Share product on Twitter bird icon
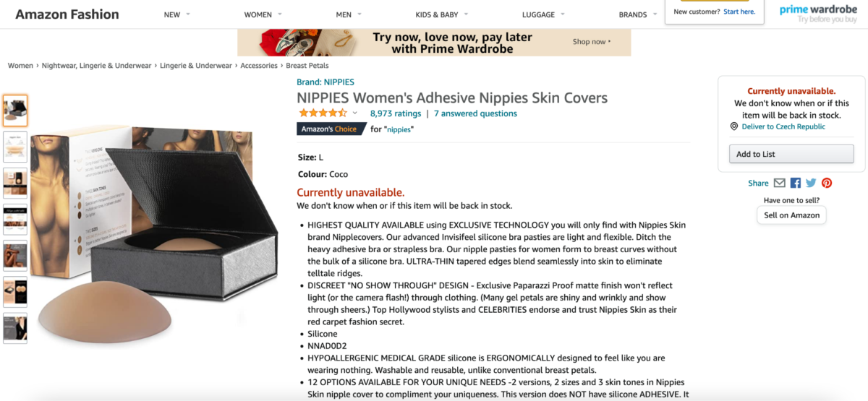Image resolution: width=868 pixels, height=401 pixels. [x=811, y=183]
